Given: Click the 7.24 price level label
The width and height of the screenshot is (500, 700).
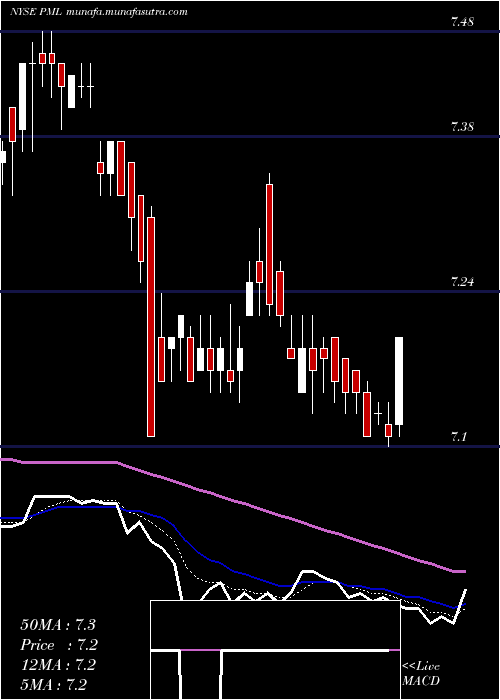Looking at the screenshot, I should point(462,282).
